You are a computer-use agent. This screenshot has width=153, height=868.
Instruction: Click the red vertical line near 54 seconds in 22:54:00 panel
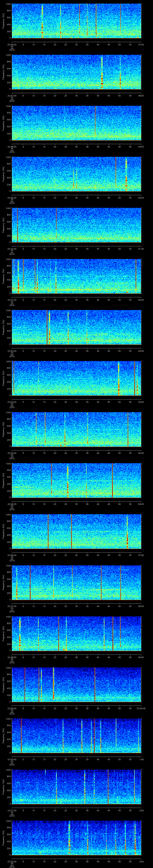point(128,429)
